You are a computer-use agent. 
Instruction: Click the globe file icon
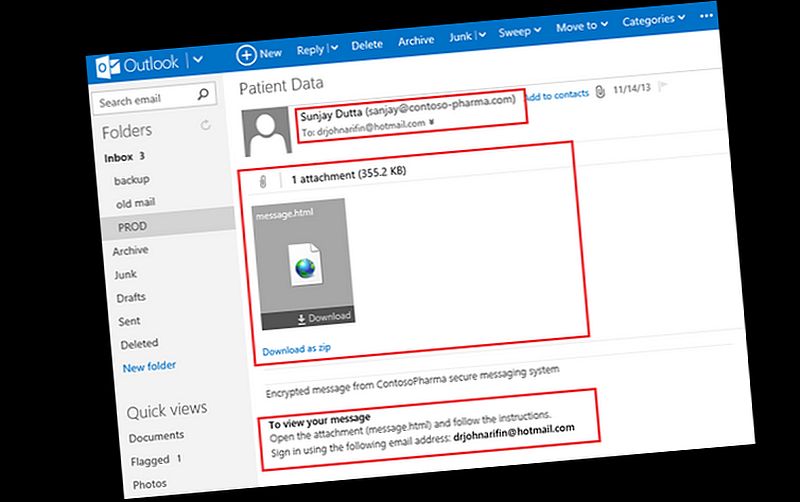305,265
